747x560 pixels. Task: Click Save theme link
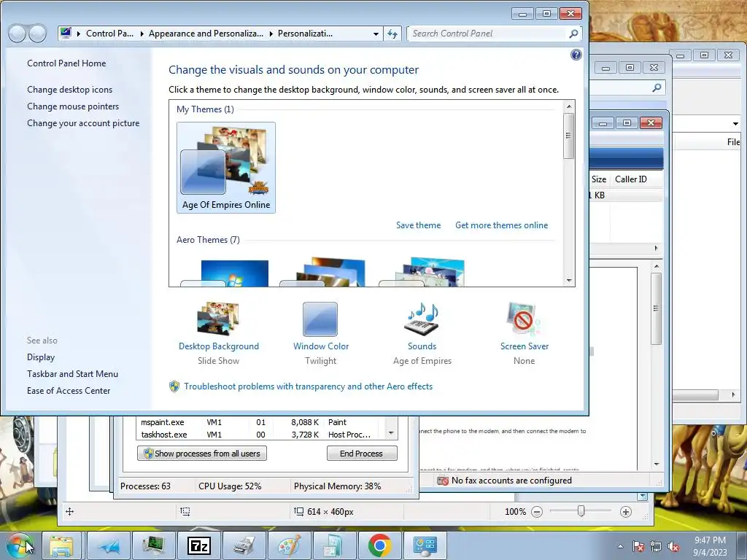tap(418, 225)
